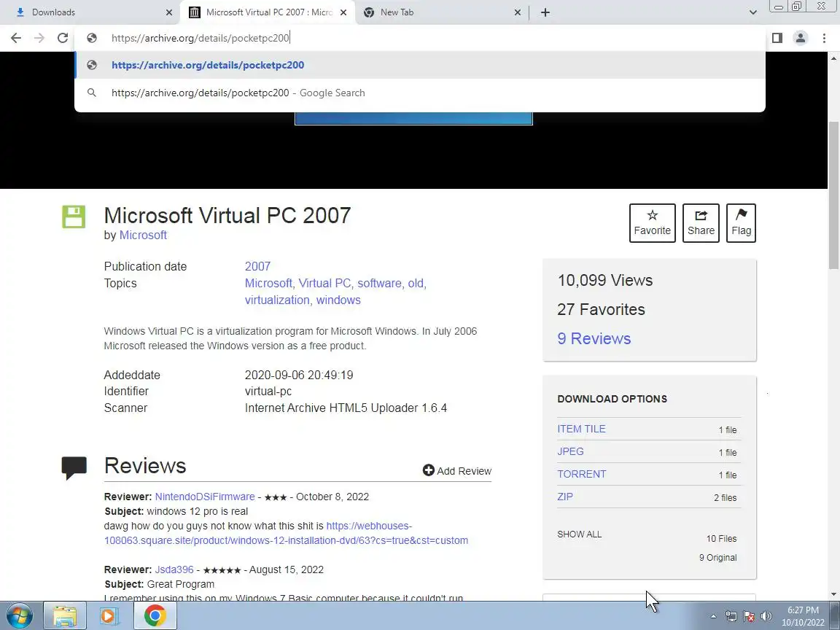Click the scrollbar down arrow
The width and height of the screenshot is (840, 630).
click(x=833, y=594)
